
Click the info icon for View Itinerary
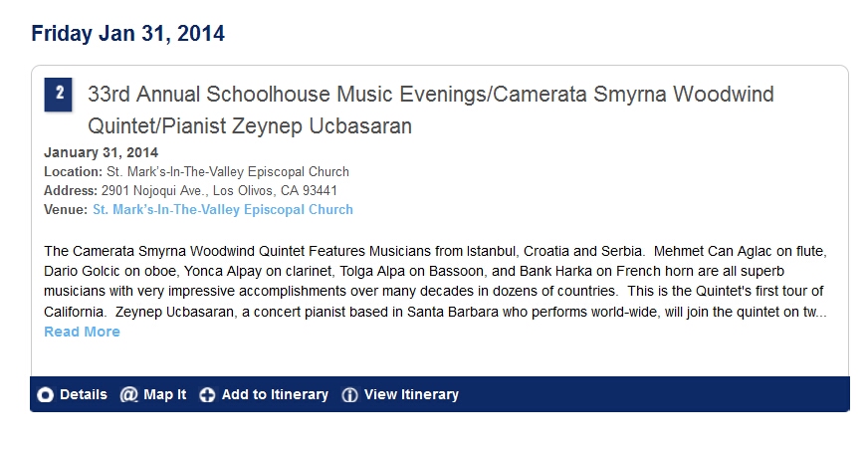[x=349, y=395]
